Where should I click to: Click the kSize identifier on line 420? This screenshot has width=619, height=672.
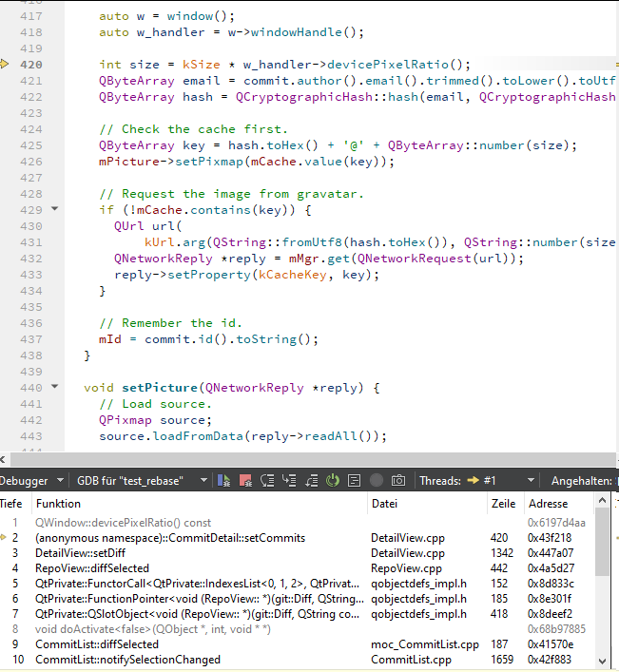(x=201, y=65)
